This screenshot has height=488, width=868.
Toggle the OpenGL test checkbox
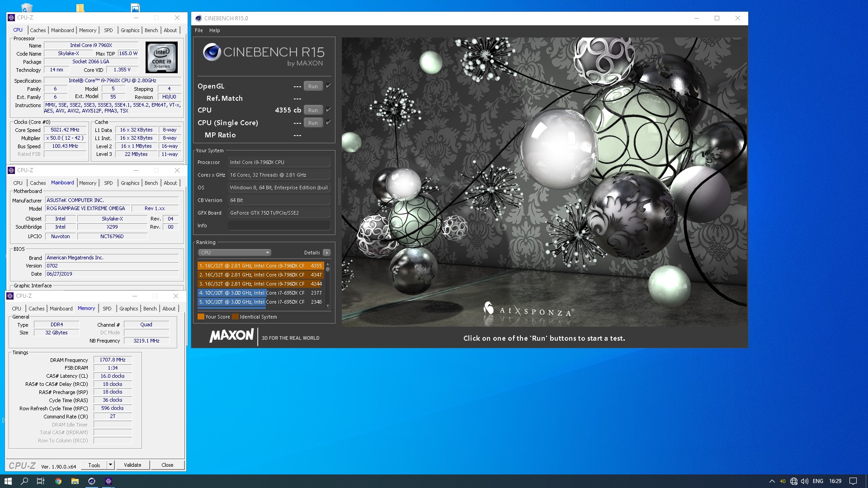(329, 86)
